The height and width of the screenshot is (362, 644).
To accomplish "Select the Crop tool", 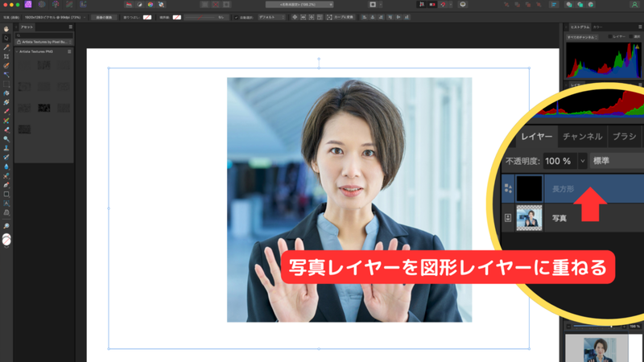I will coord(6,56).
